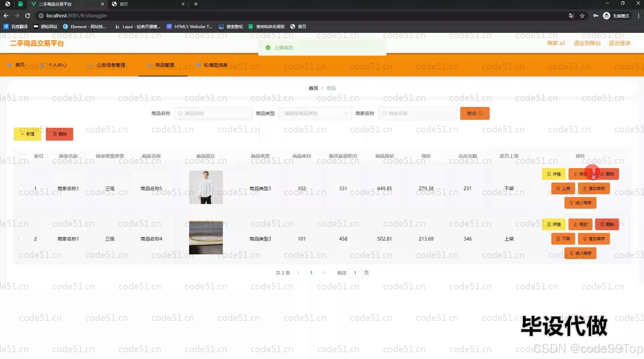Open 个人中心 menu
The image size is (644, 359).
click(53, 65)
